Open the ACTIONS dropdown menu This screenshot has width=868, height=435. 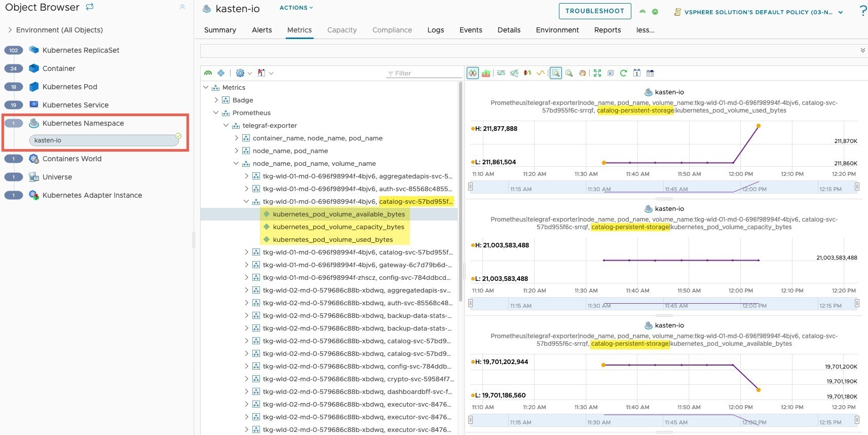click(x=296, y=8)
